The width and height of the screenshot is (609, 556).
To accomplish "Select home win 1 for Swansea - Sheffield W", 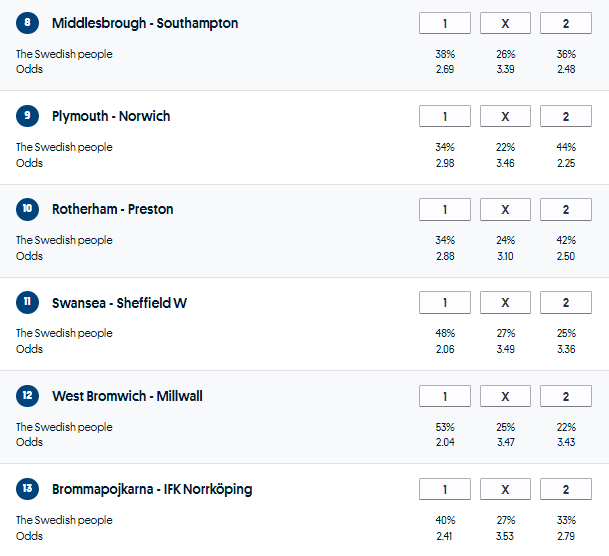I will coord(445,303).
